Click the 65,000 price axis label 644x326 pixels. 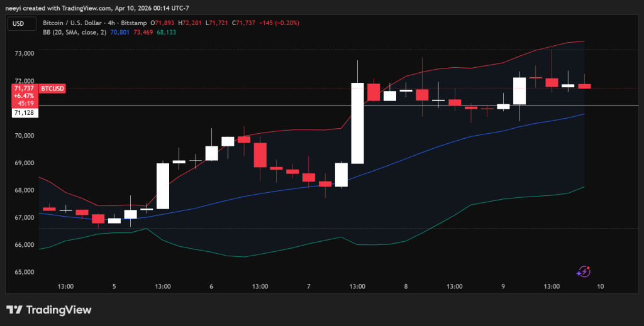(x=24, y=273)
